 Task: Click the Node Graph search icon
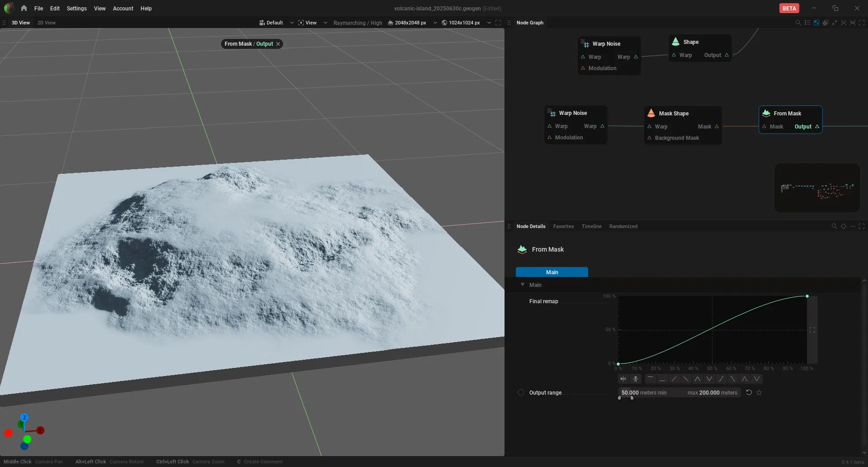pos(798,23)
